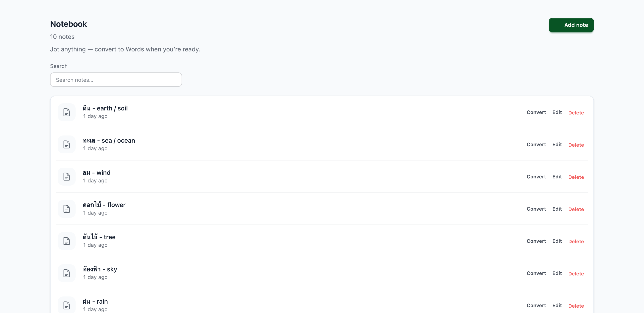The height and width of the screenshot is (313, 644).
Task: Focus the Search notes input field
Action: (116, 80)
